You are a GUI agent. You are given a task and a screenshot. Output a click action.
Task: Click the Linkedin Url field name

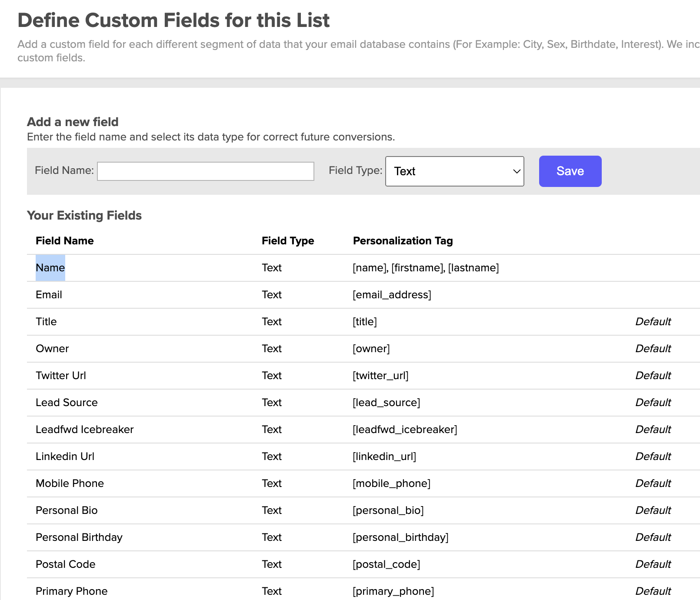[65, 457]
